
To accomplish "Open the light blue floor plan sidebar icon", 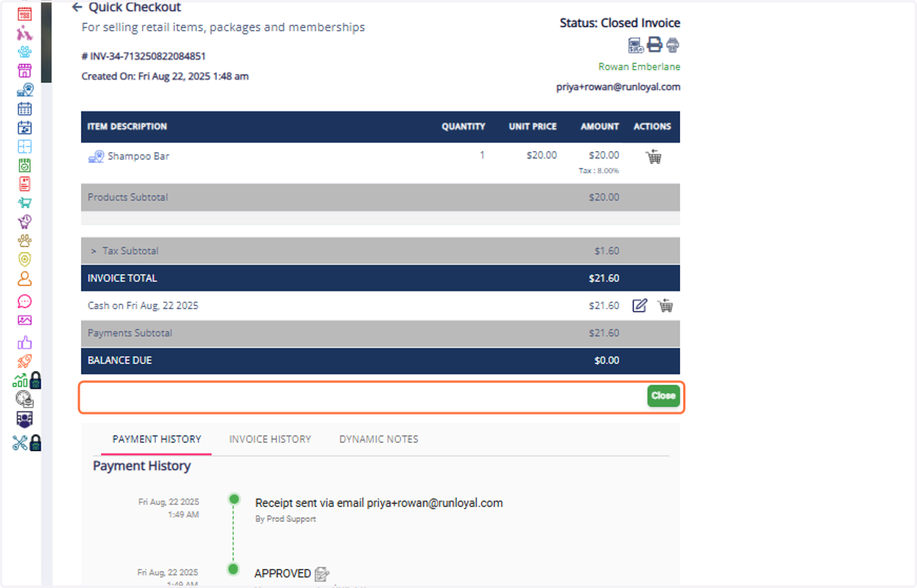I will (x=24, y=147).
